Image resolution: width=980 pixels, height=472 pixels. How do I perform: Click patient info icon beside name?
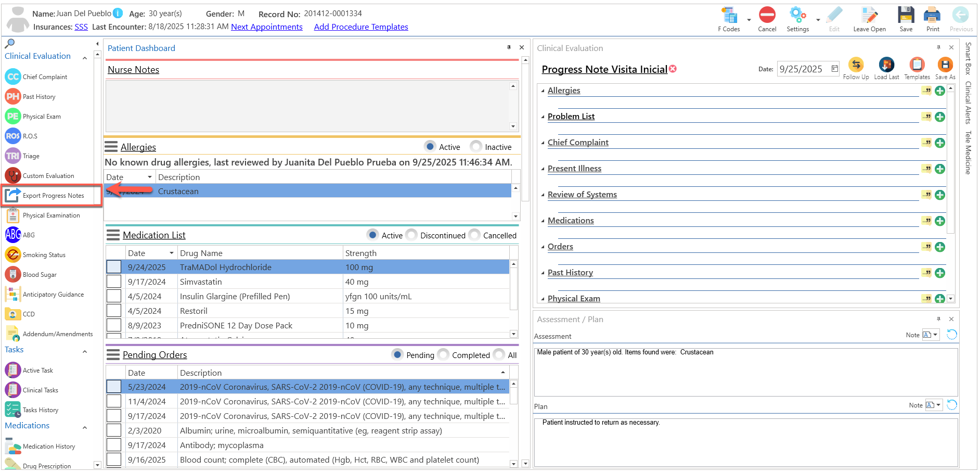coord(118,13)
